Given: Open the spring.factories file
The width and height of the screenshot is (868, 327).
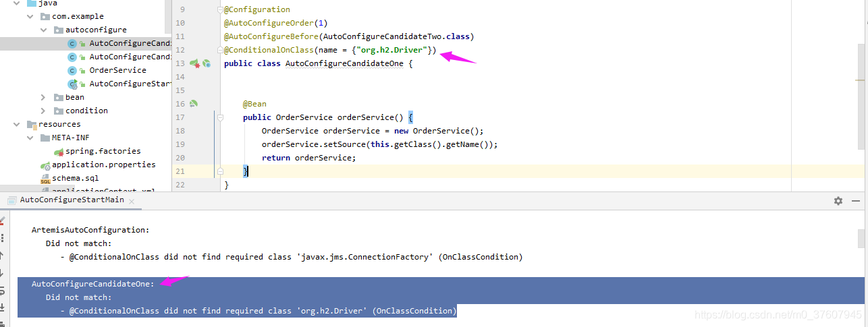Looking at the screenshot, I should point(103,151).
